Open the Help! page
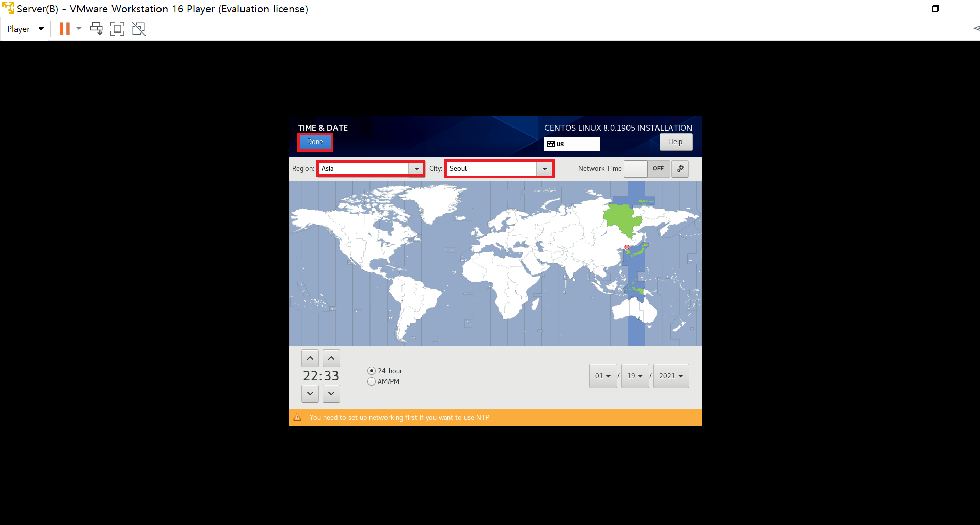980x525 pixels. pos(676,142)
